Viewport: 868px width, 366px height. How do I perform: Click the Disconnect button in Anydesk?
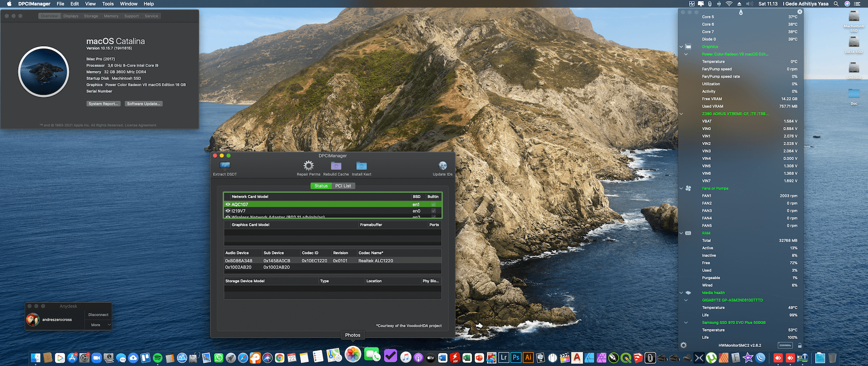pos(98,314)
